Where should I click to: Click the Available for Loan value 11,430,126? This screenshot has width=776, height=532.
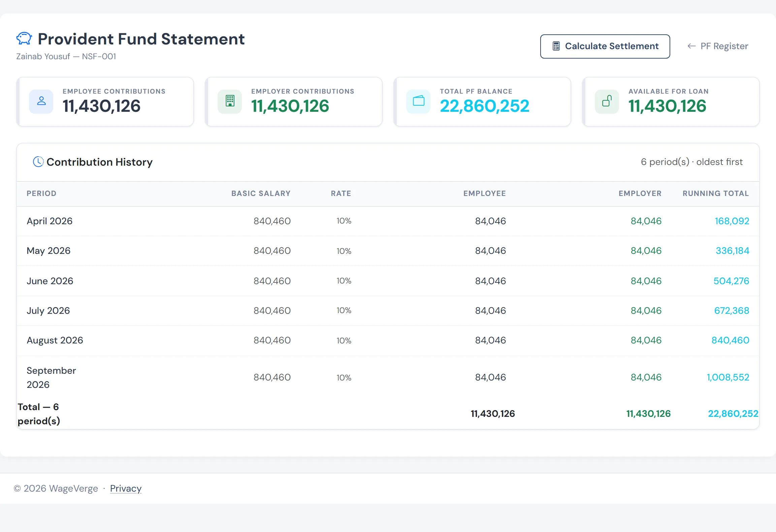click(x=667, y=106)
